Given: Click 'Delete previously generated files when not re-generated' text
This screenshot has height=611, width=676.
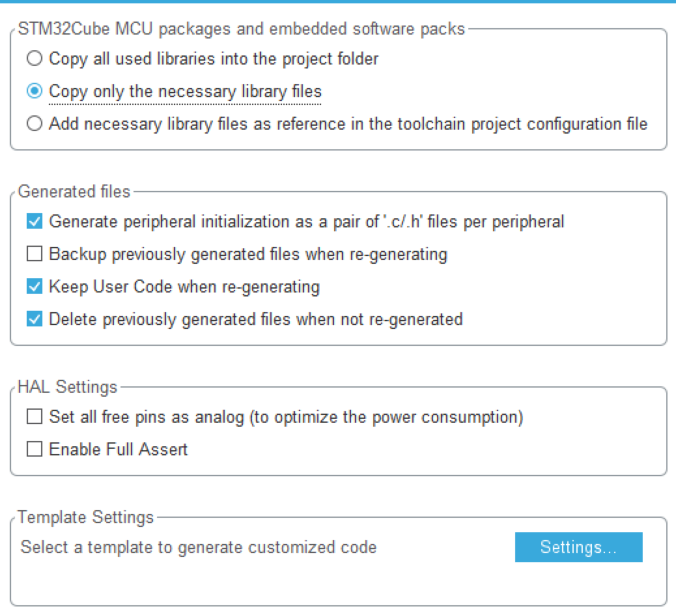Looking at the screenshot, I should [x=255, y=320].
